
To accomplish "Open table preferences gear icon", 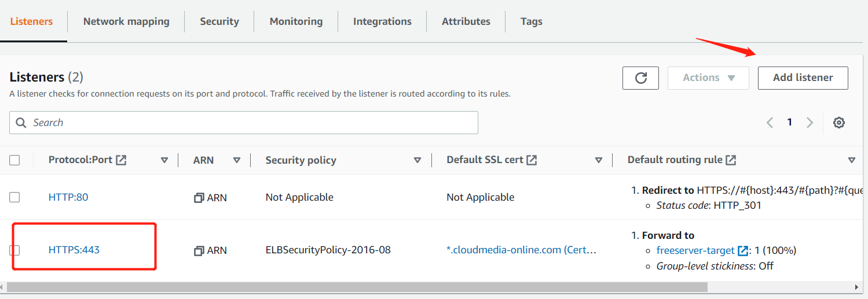I will click(838, 123).
